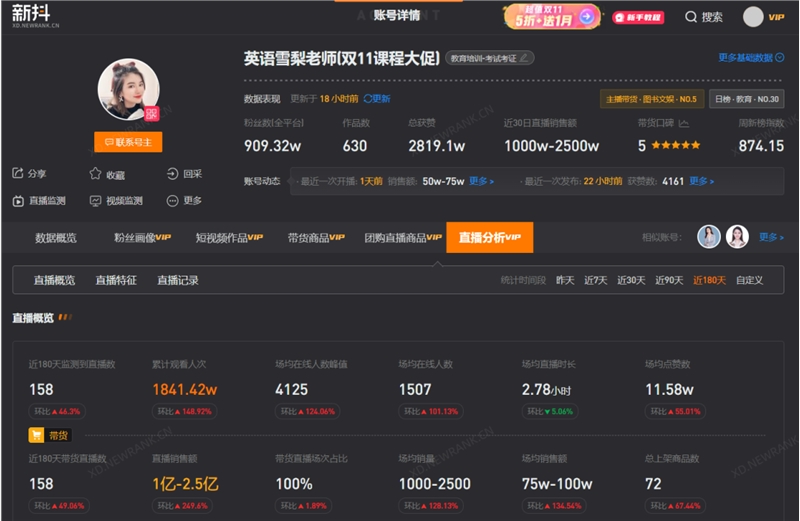Click 更多 after 获赞数 4161
Viewport: 800px width, 521px height.
(x=702, y=181)
